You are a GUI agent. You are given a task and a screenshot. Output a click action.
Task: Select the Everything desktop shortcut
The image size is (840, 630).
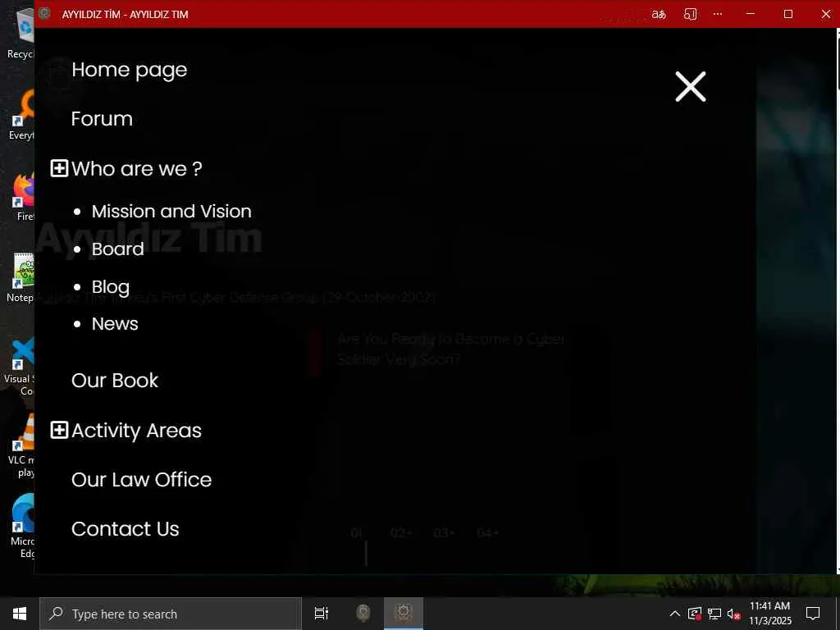(x=21, y=115)
